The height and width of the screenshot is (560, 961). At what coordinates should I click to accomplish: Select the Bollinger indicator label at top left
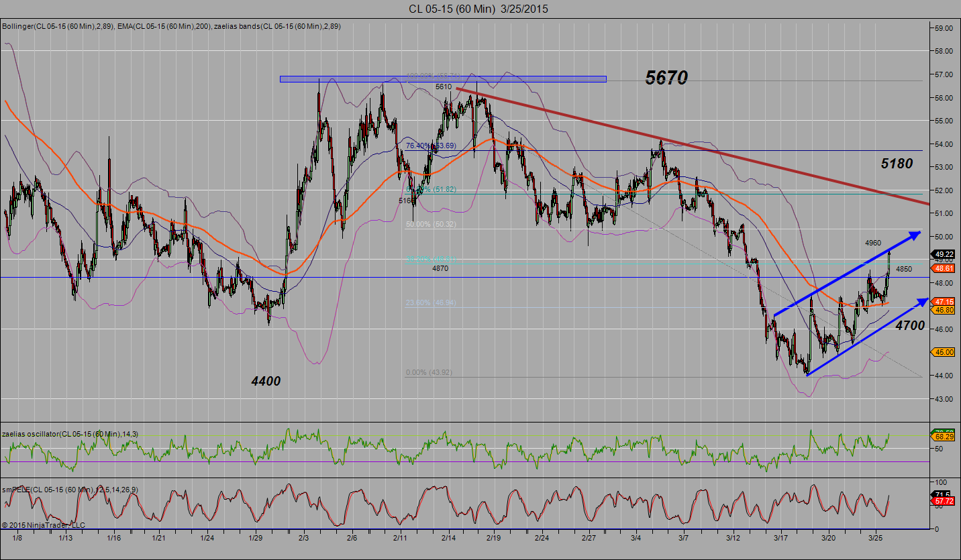[x=57, y=27]
